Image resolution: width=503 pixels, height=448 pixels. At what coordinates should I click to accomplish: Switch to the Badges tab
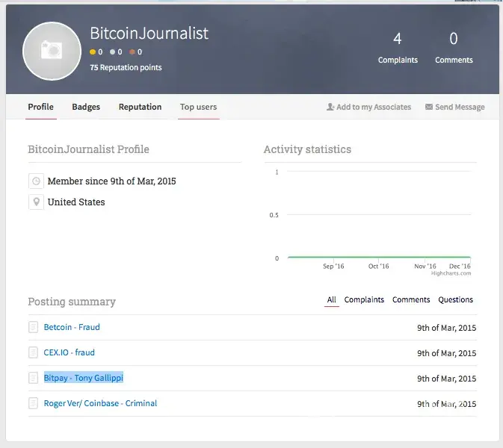(x=86, y=107)
